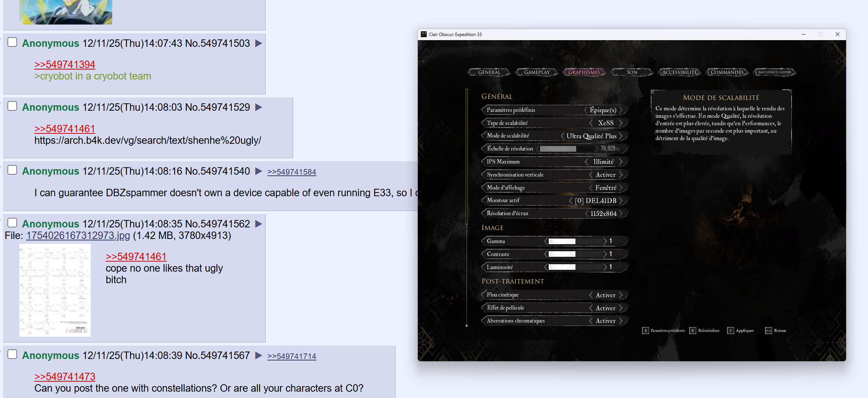Screen dimensions: 868x398
Task: Expand the image thumbnail in post No.549741562
Action: click(55, 290)
